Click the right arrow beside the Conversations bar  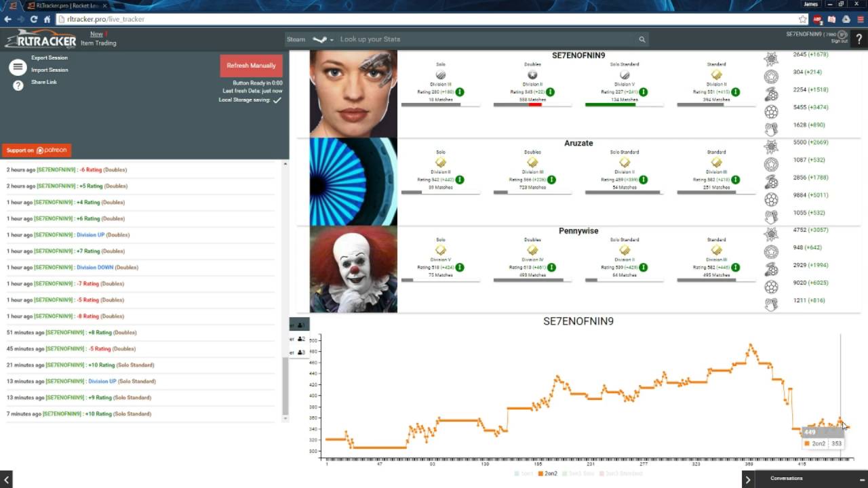click(747, 479)
